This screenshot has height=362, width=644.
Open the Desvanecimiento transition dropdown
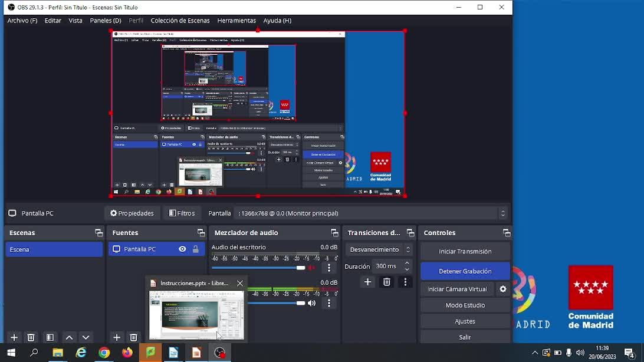click(x=380, y=249)
